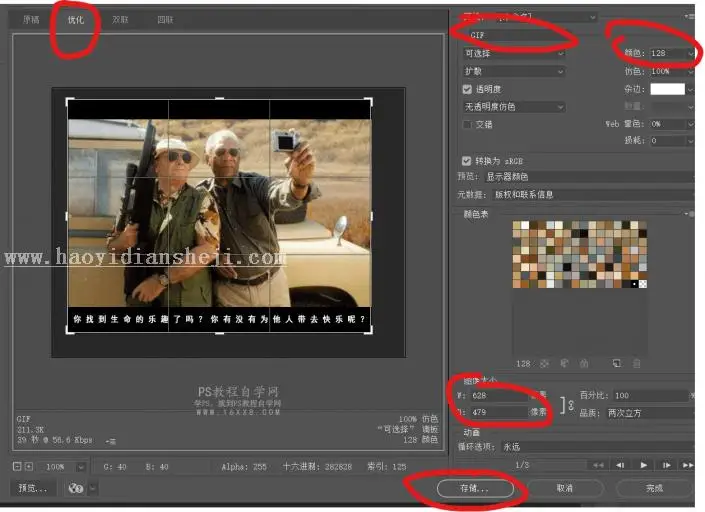The image size is (705, 512).
Task: Switch to the 原稿 original tab
Action: pyautogui.click(x=31, y=20)
